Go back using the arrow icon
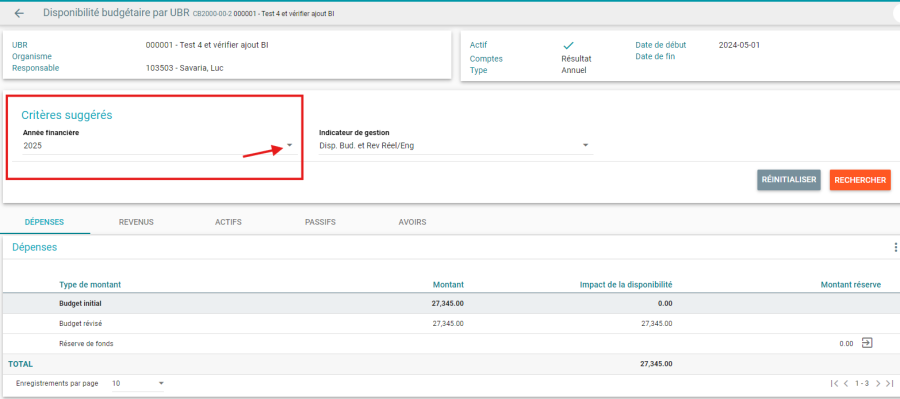The image size is (900, 399). (x=20, y=13)
